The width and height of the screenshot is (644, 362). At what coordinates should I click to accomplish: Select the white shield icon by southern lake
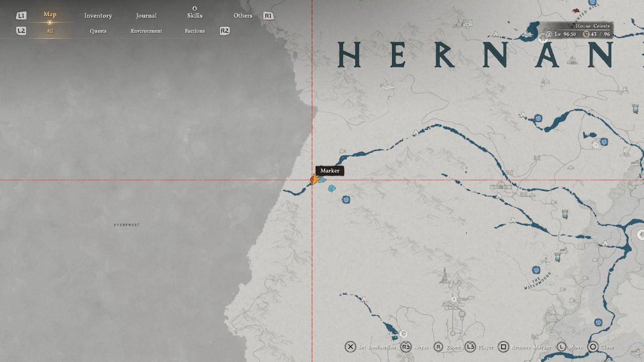[x=404, y=334]
